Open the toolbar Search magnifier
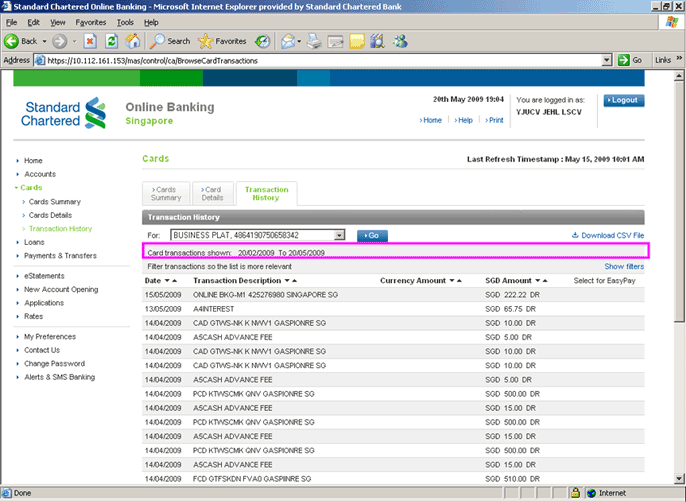The width and height of the screenshot is (686, 502). tap(157, 41)
